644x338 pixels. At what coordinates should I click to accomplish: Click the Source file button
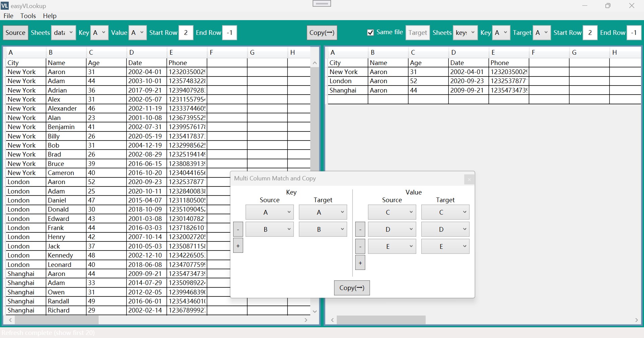(15, 33)
